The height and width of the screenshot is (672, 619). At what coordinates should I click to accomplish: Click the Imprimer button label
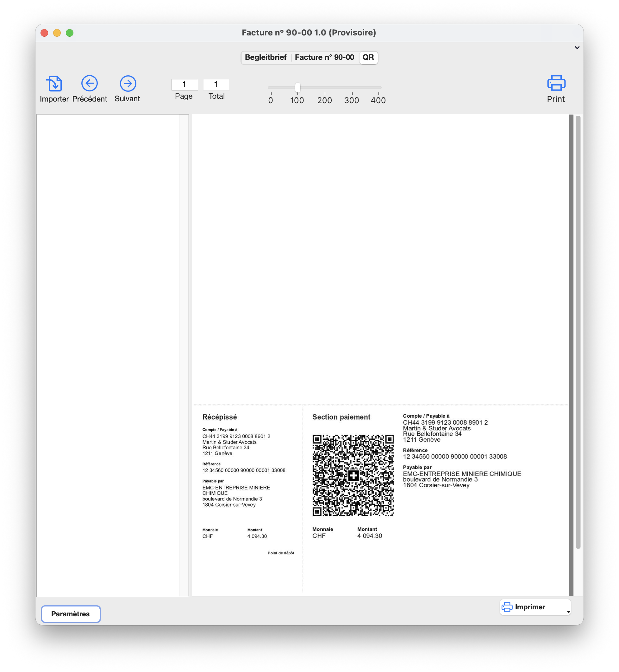coord(530,607)
